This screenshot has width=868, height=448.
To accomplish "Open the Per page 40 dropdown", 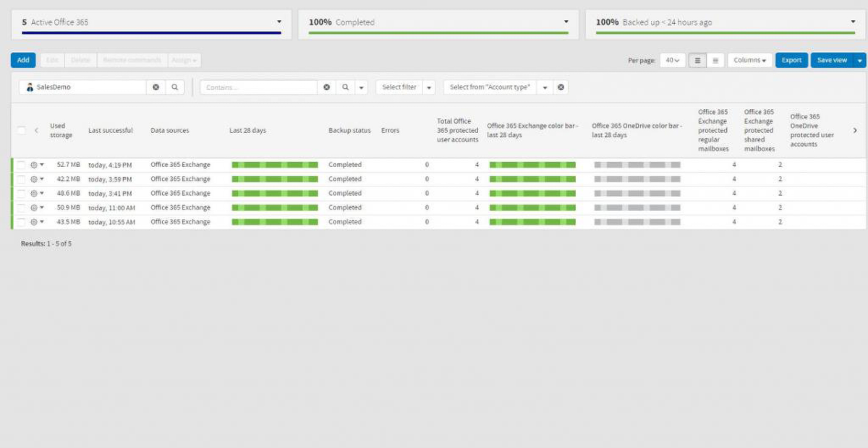I will (673, 60).
